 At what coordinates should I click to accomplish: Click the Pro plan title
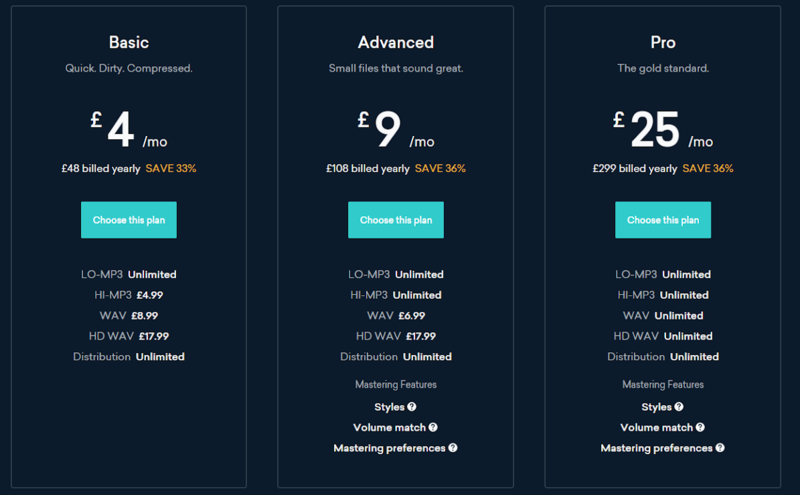point(662,43)
